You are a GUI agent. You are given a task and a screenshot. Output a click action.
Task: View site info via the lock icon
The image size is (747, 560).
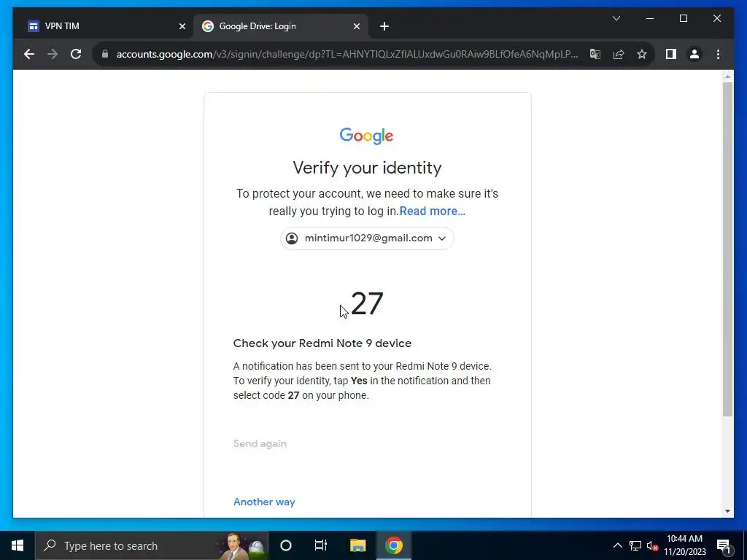click(x=105, y=54)
